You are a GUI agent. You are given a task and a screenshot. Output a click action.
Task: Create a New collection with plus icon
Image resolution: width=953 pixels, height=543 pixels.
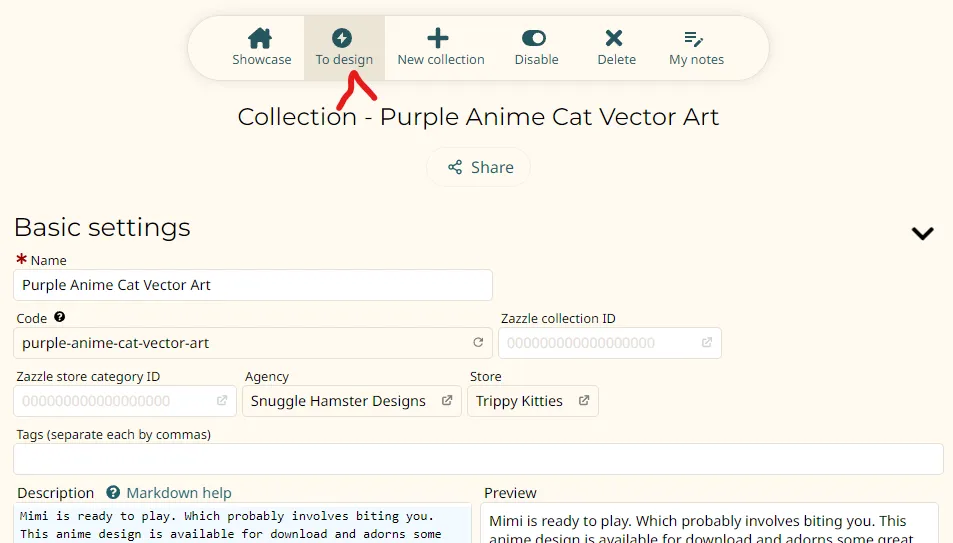pyautogui.click(x=438, y=38)
